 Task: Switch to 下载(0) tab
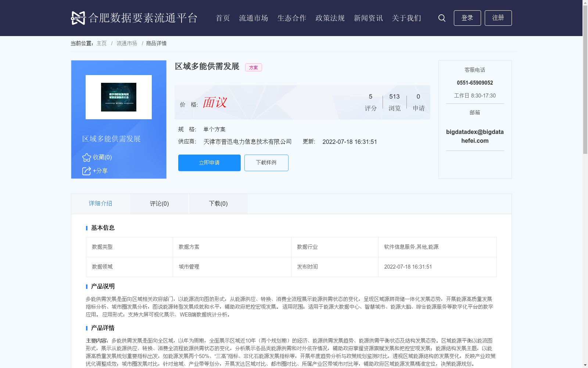218,204
